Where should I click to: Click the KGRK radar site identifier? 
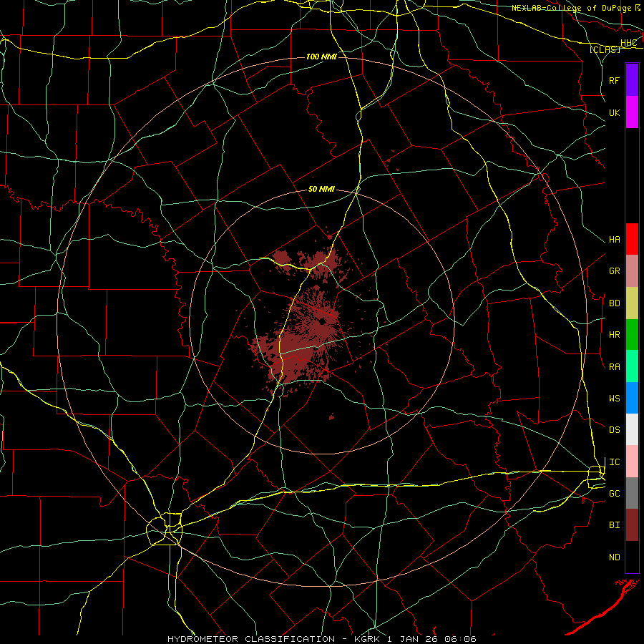(367, 639)
